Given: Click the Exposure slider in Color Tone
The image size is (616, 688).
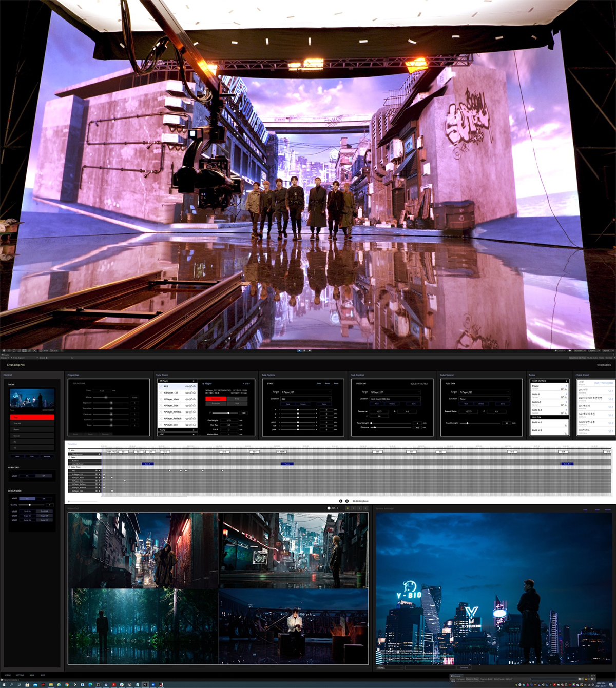Looking at the screenshot, I should (x=111, y=403).
